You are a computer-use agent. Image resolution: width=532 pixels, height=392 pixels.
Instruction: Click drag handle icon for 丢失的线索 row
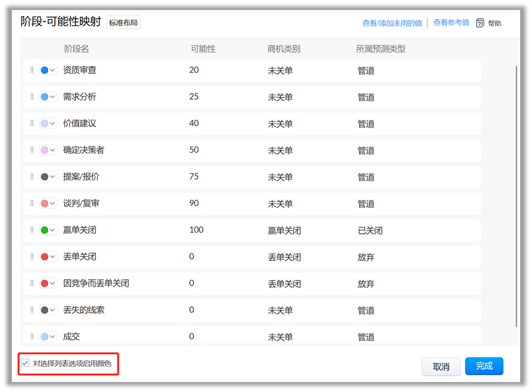coord(32,310)
